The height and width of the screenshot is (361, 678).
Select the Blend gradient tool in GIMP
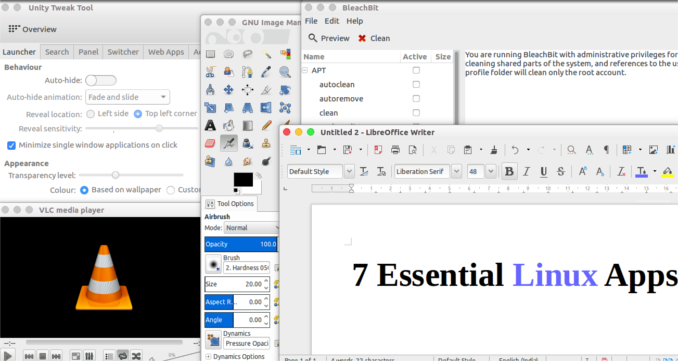(247, 125)
